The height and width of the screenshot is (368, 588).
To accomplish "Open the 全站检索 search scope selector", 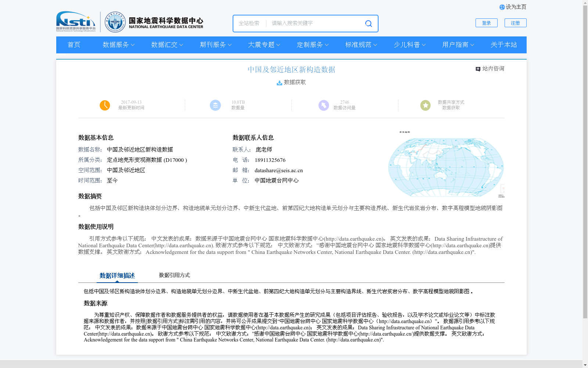I will [x=249, y=23].
